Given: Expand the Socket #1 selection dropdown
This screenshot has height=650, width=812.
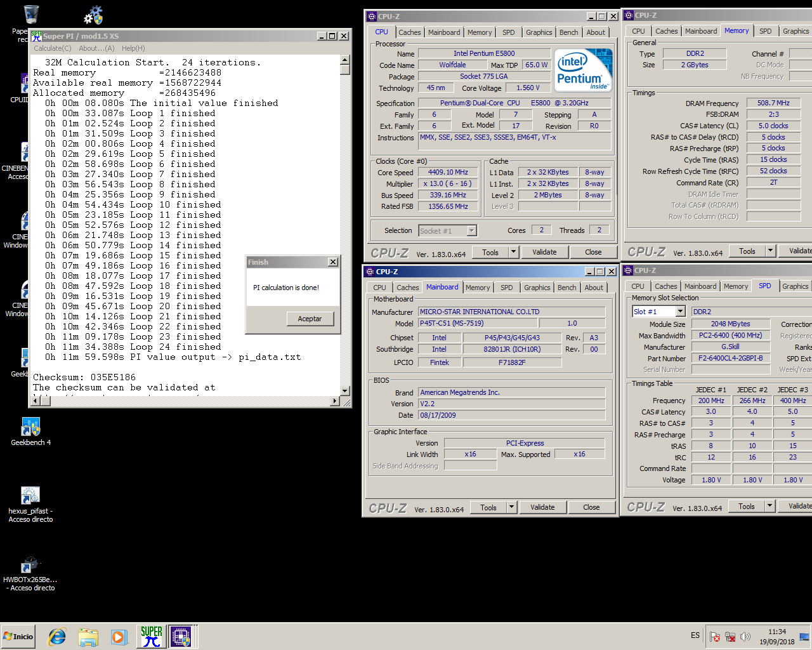Looking at the screenshot, I should pyautogui.click(x=472, y=231).
